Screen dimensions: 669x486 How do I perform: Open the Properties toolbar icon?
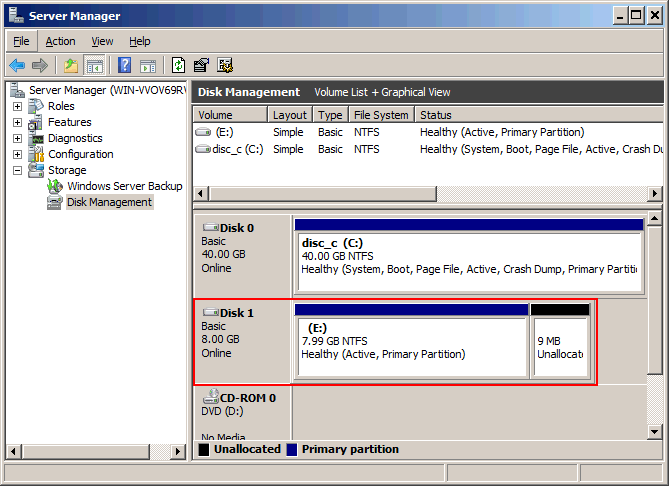(201, 65)
